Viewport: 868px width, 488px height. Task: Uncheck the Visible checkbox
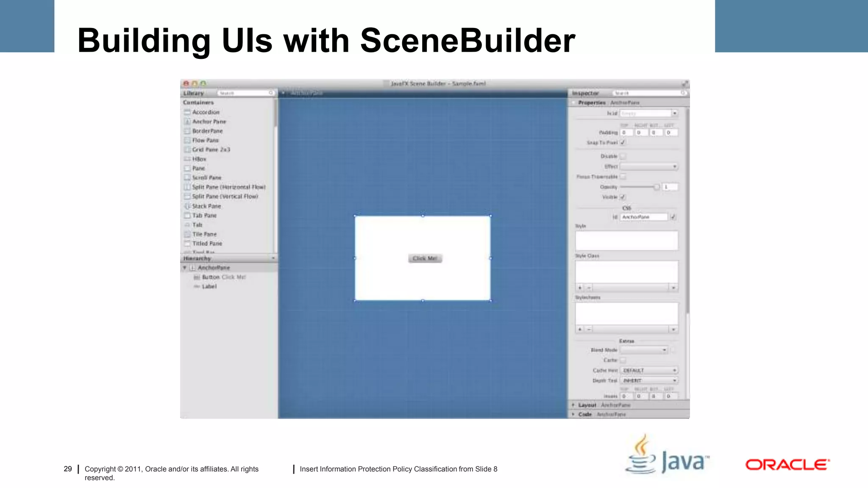tap(623, 197)
